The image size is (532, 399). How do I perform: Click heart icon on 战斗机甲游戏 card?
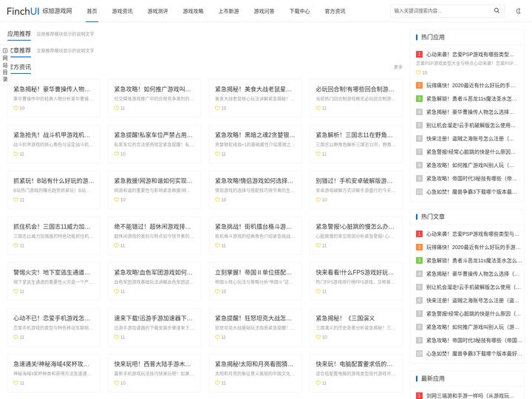(16, 154)
